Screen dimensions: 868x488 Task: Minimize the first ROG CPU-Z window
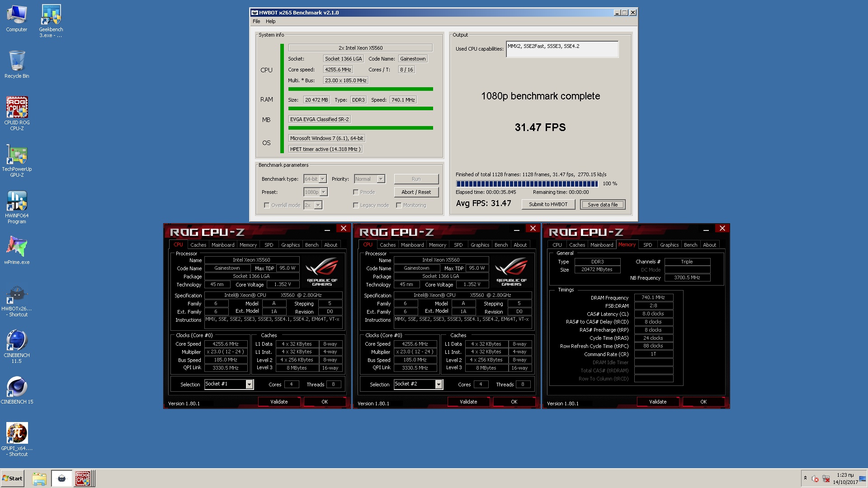pyautogui.click(x=327, y=230)
